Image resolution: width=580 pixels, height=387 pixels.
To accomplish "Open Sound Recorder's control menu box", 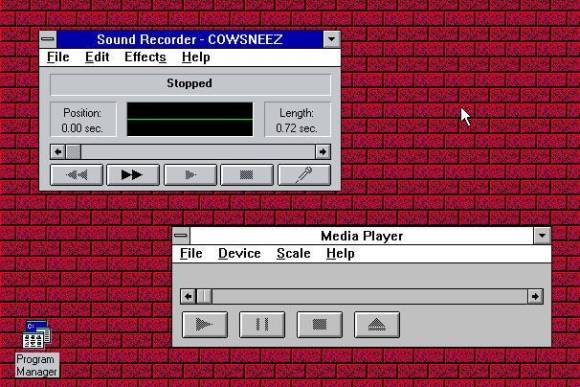I will 48,39.
